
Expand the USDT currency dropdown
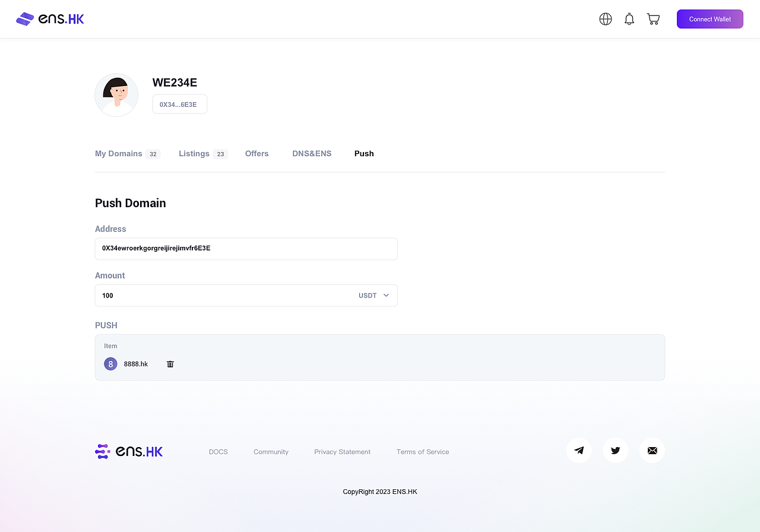pyautogui.click(x=374, y=296)
